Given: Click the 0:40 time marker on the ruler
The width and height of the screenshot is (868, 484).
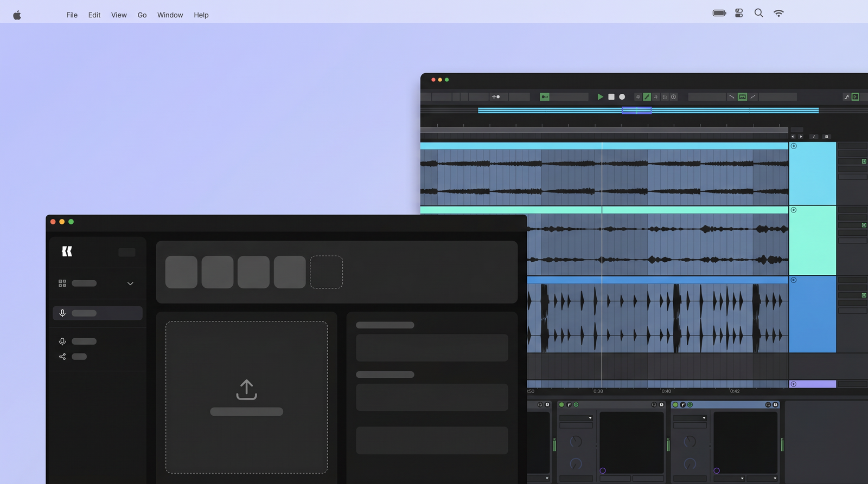Looking at the screenshot, I should tap(666, 391).
